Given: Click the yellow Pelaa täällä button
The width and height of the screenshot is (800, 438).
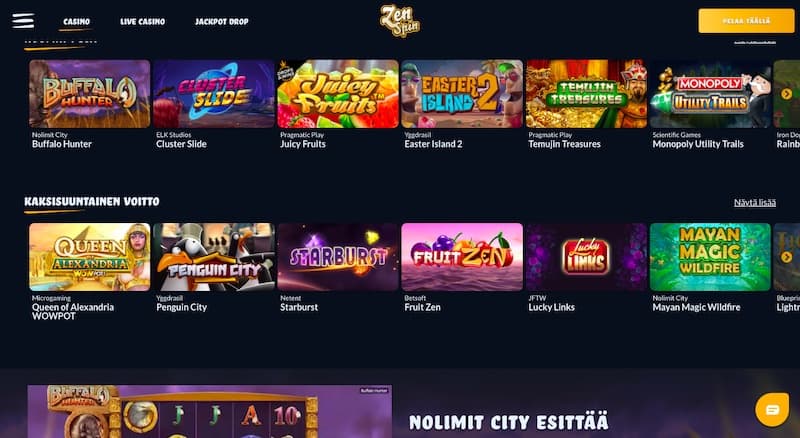Looking at the screenshot, I should click(x=746, y=21).
